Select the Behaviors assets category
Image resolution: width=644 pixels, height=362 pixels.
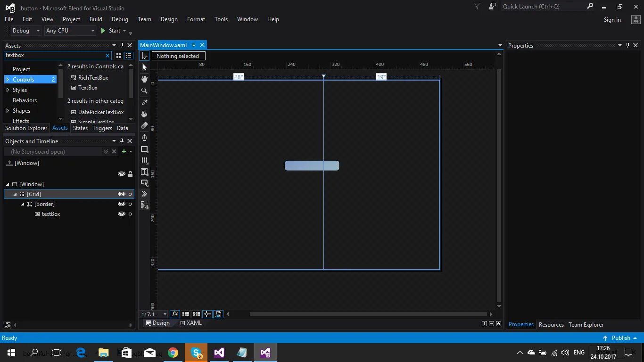click(x=25, y=100)
